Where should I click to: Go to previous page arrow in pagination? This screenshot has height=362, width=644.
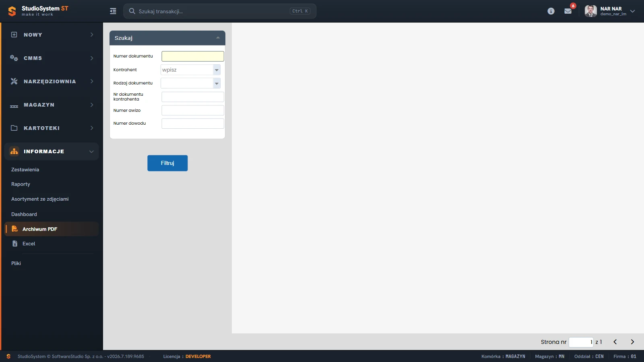tap(615, 342)
